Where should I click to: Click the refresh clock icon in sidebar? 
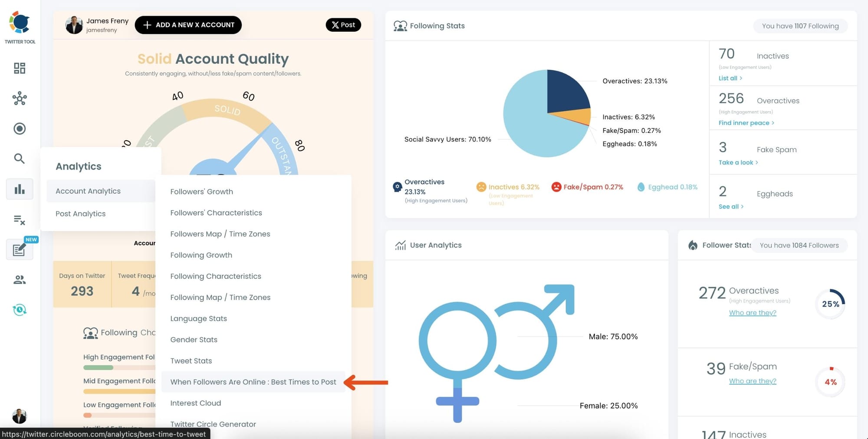(19, 309)
